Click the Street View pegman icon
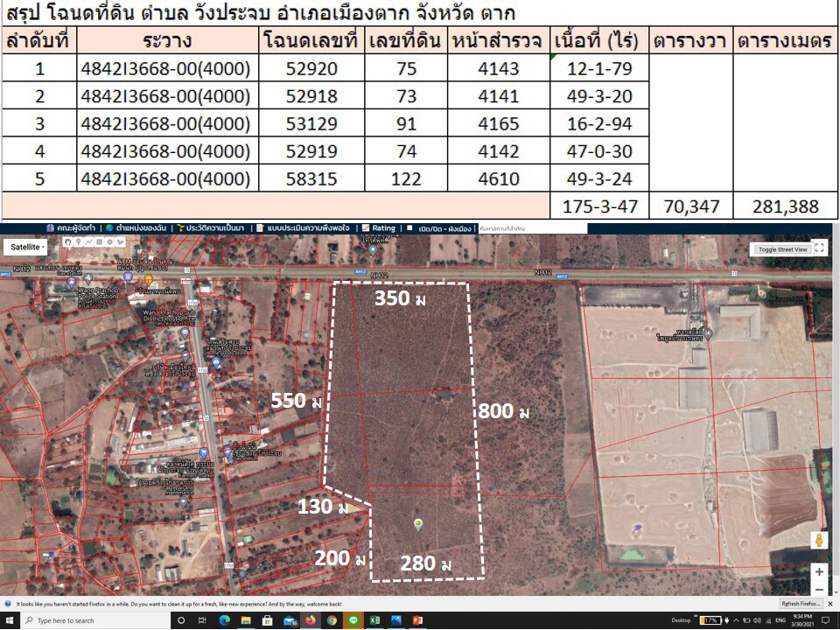The height and width of the screenshot is (630, 840). (819, 540)
